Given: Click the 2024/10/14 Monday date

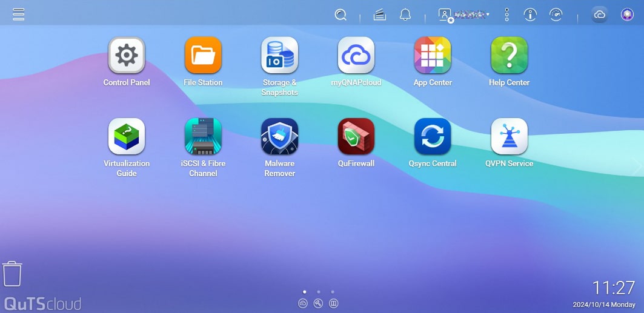Looking at the screenshot, I should coord(604,305).
